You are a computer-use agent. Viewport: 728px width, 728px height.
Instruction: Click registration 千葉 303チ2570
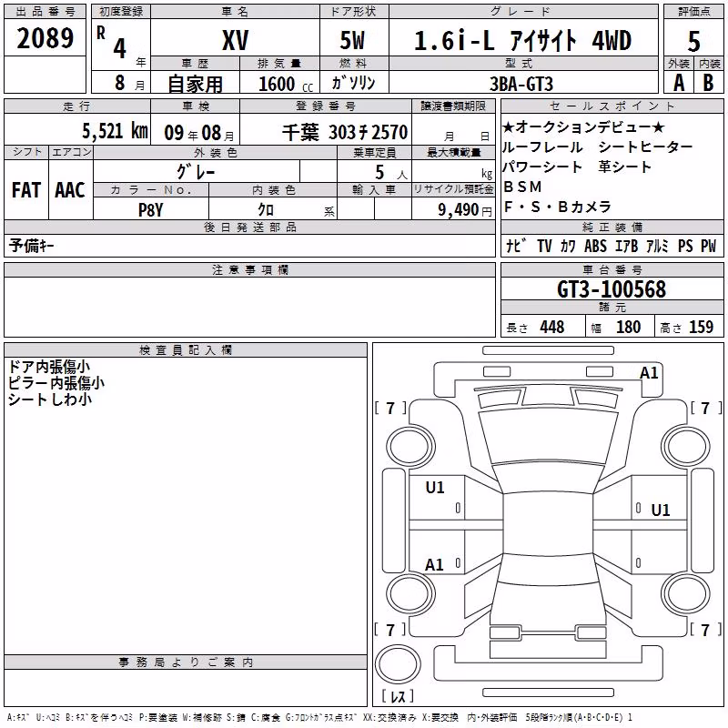click(x=345, y=133)
